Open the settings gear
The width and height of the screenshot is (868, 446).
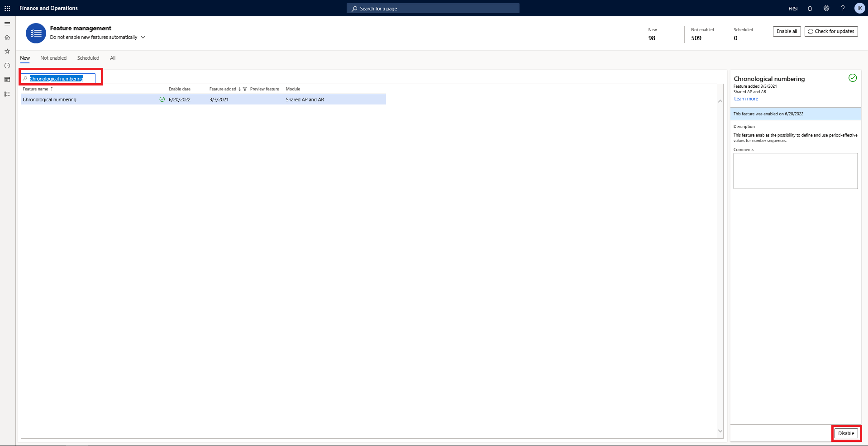click(826, 8)
